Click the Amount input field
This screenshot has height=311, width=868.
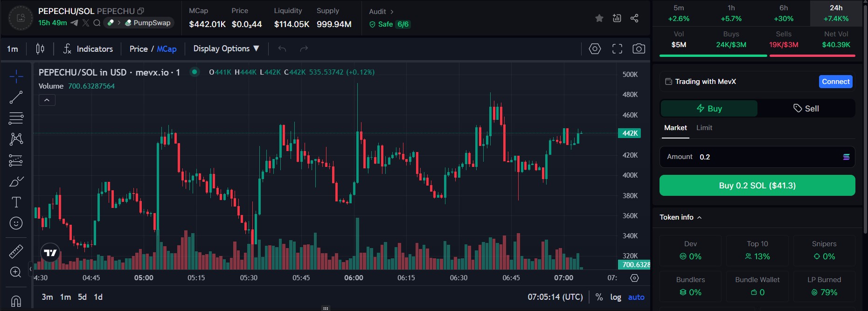pyautogui.click(x=757, y=157)
